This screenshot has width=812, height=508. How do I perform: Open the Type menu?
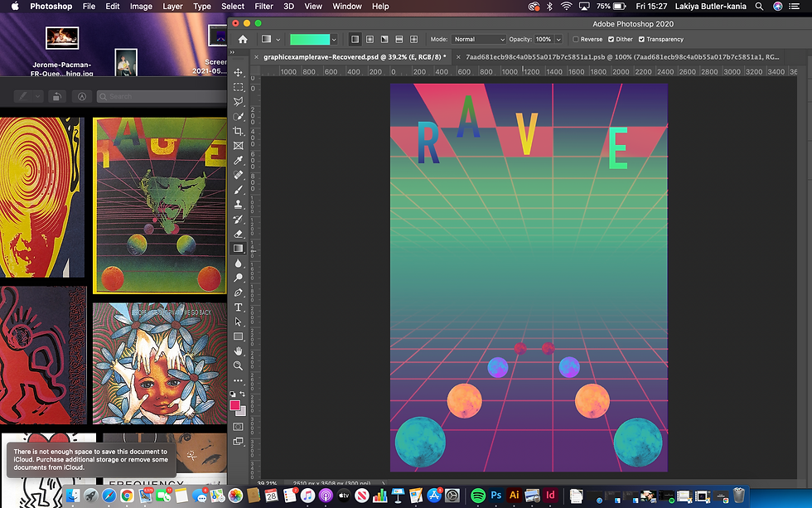[202, 6]
